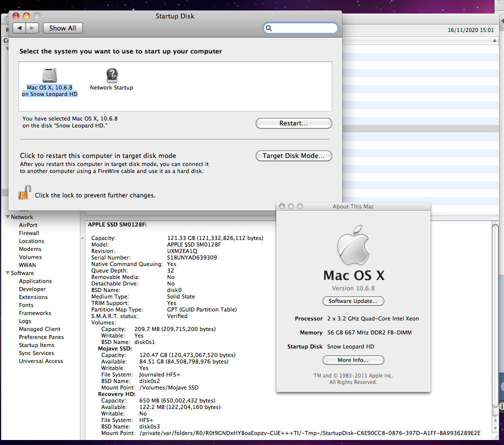The image size is (504, 445).
Task: Click the serial number S18UNYAD639309
Action: pyautogui.click(x=192, y=257)
